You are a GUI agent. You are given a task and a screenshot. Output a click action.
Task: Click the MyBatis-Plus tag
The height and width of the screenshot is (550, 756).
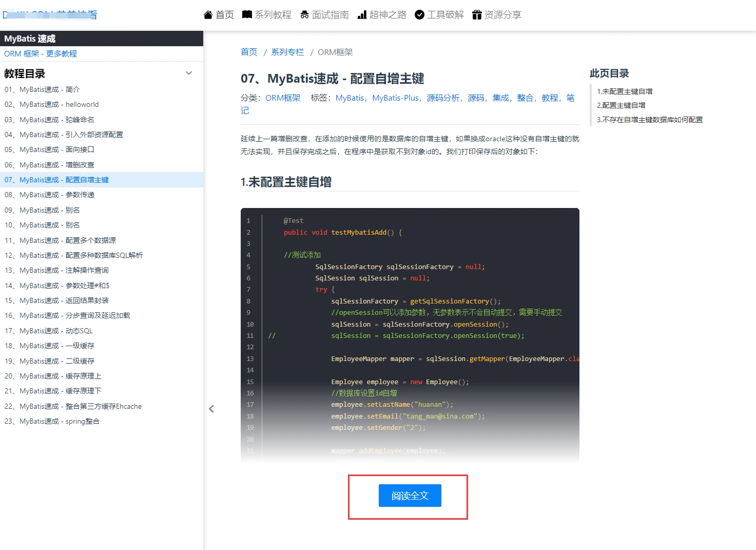click(396, 98)
